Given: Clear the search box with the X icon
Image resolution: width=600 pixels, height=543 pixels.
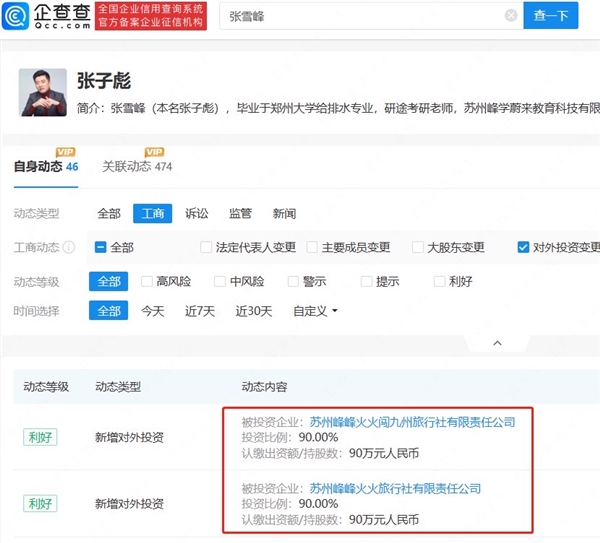Looking at the screenshot, I should coord(511,16).
